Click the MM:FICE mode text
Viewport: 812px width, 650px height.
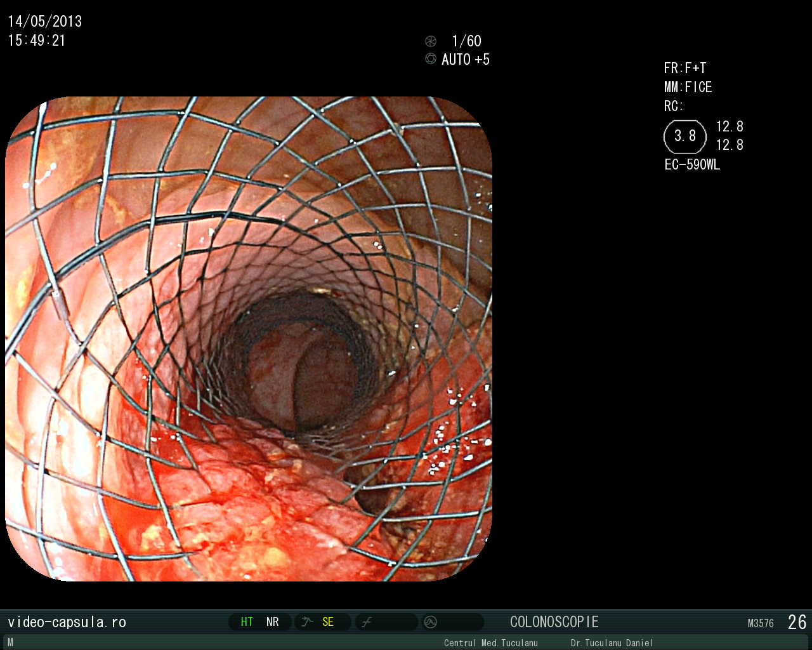688,87
